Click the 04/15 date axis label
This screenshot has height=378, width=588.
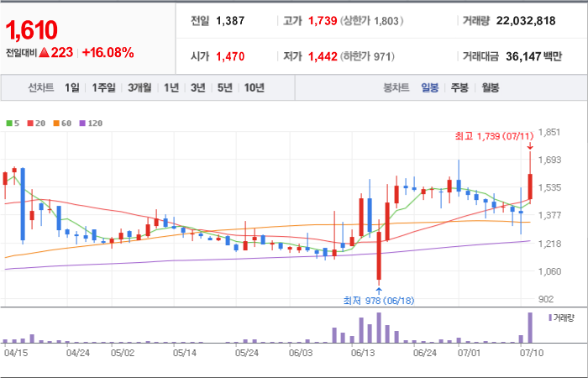[16, 354]
